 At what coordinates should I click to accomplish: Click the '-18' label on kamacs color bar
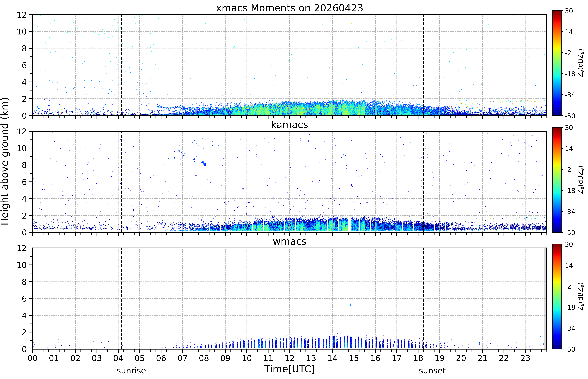pyautogui.click(x=570, y=191)
